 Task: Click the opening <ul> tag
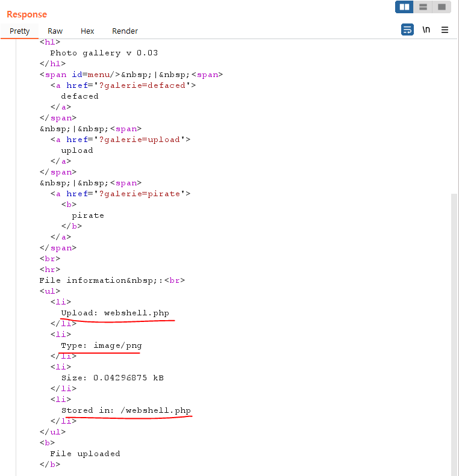pos(50,291)
